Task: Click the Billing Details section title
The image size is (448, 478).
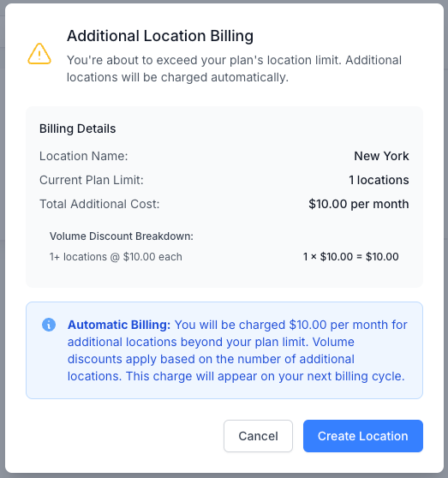Action: click(77, 128)
